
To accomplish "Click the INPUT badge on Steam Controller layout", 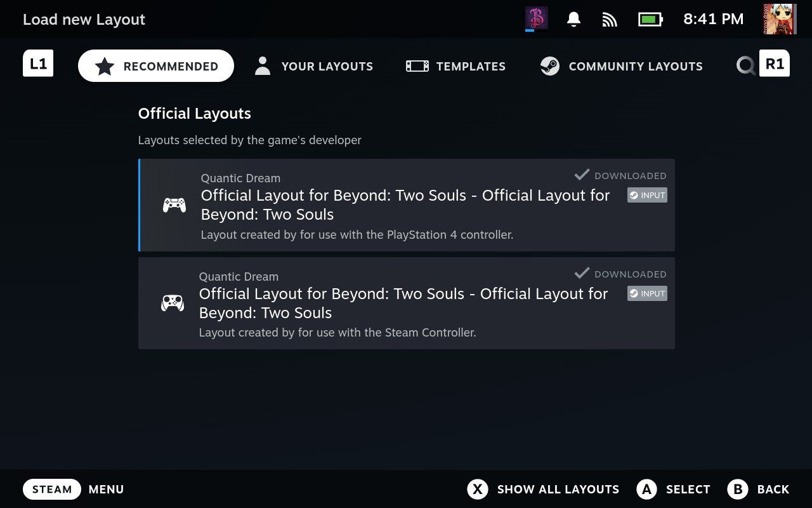I will pos(647,293).
